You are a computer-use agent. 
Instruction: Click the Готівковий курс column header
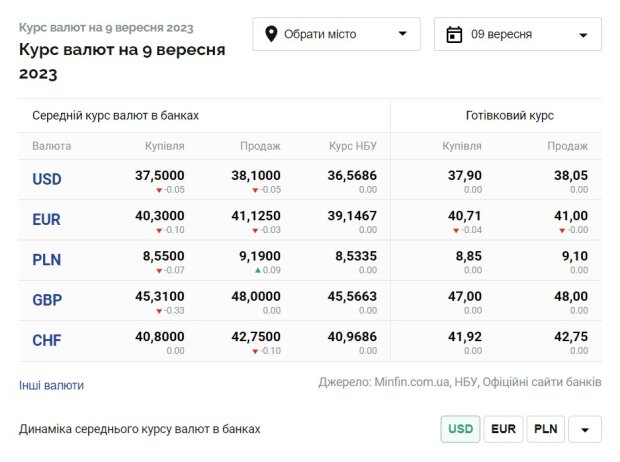click(510, 116)
